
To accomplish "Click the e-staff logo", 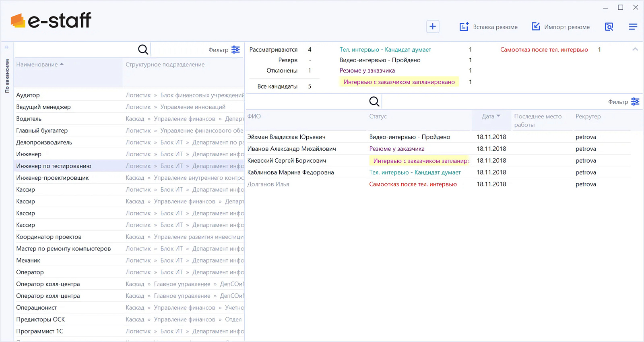I will (51, 20).
